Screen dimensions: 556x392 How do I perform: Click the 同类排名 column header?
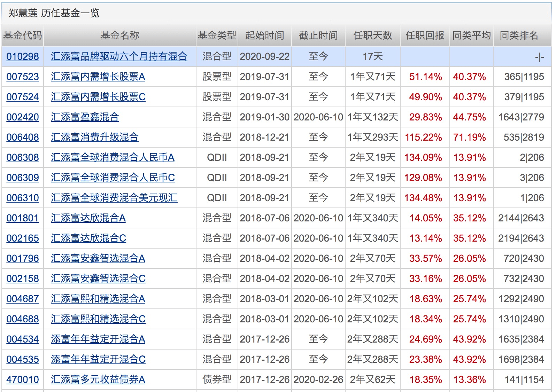tap(519, 35)
